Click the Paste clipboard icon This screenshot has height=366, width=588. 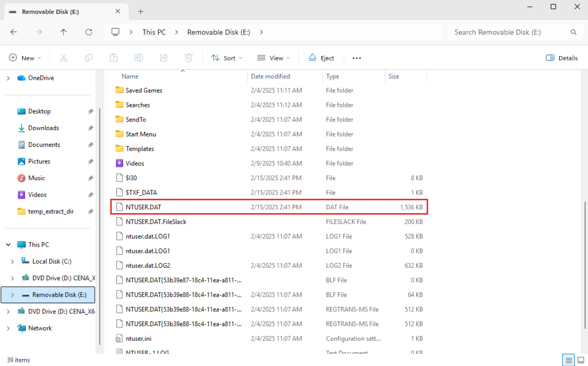(x=114, y=58)
